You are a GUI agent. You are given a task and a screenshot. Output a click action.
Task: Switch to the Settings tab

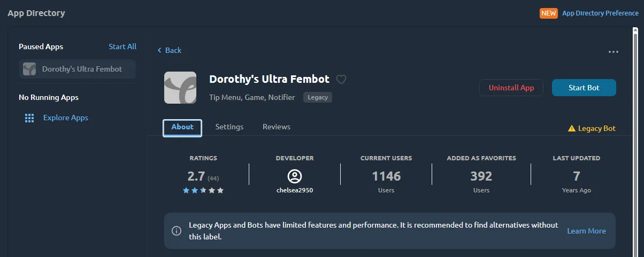(x=229, y=127)
